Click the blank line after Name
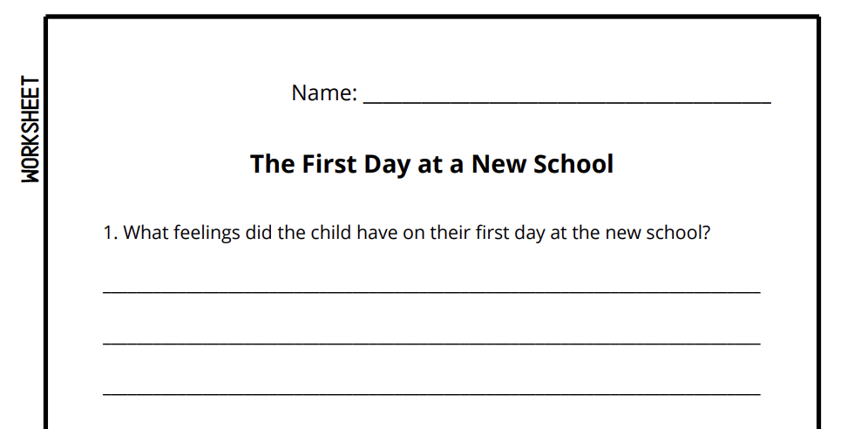This screenshot has width=868, height=429. (566, 100)
